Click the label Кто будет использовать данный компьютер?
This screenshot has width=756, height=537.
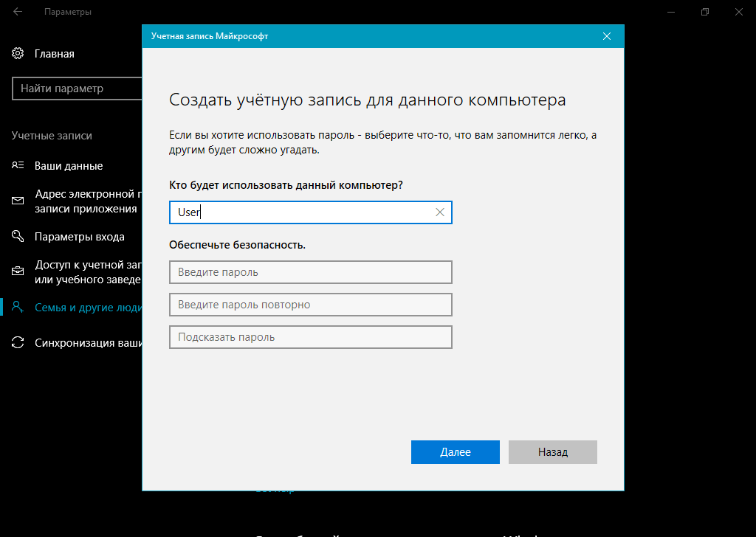(286, 185)
